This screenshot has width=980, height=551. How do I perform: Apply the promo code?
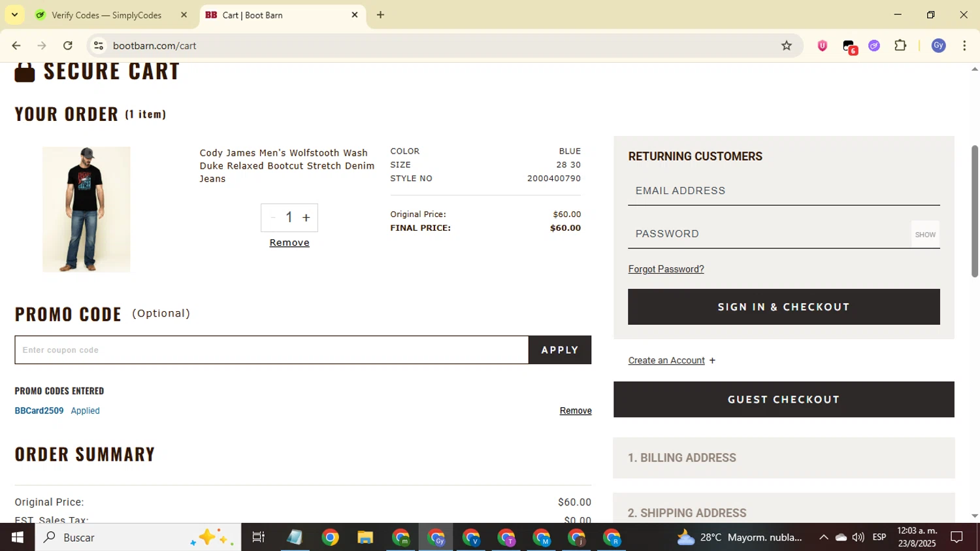tap(560, 350)
